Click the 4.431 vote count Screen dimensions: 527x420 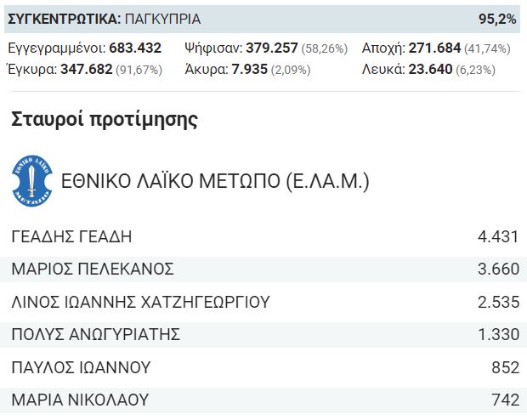pyautogui.click(x=498, y=236)
